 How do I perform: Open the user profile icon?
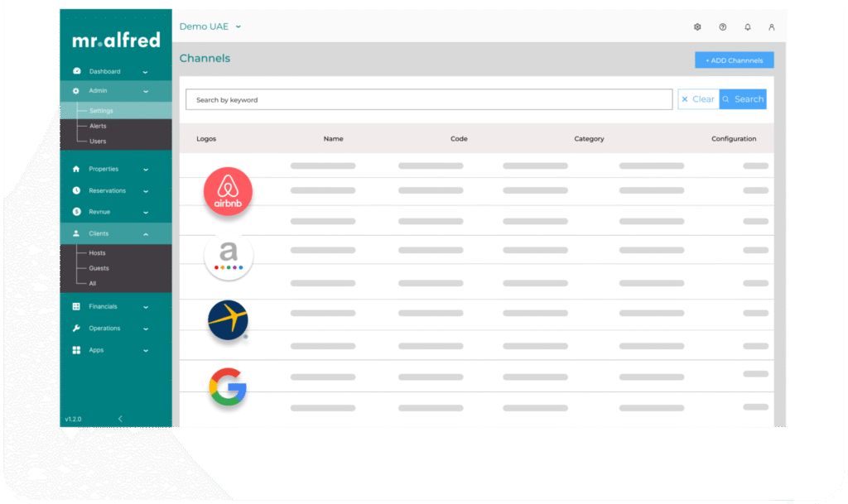pos(771,27)
